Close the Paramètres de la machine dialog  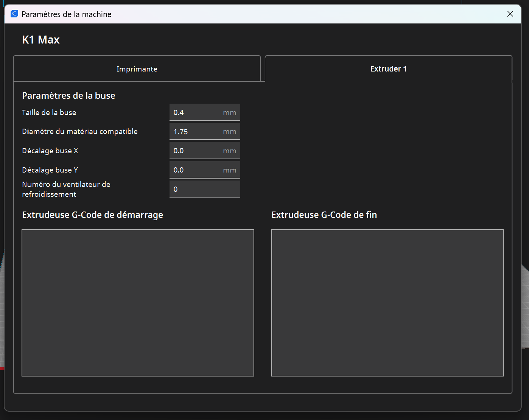[x=510, y=14]
